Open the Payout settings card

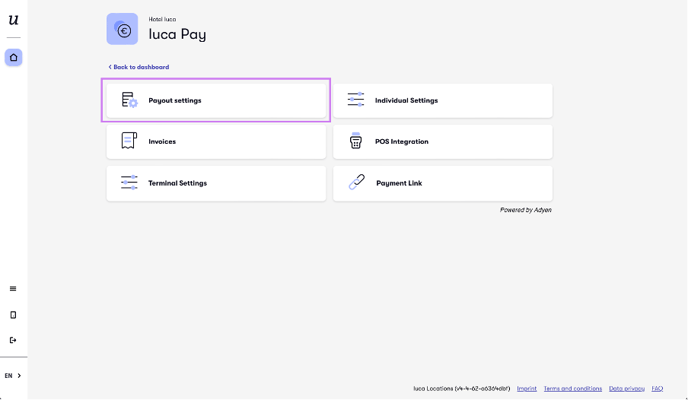[x=216, y=100]
